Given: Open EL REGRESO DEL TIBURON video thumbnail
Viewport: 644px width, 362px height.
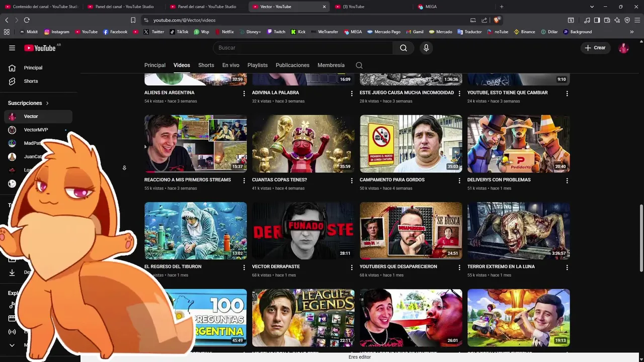Looking at the screenshot, I should pos(196,231).
